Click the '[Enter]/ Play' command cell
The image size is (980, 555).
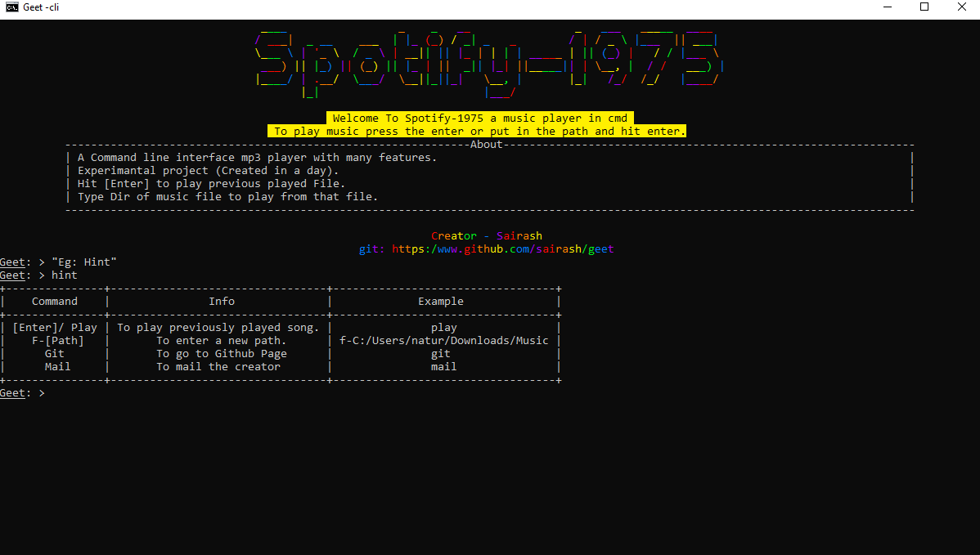55,328
